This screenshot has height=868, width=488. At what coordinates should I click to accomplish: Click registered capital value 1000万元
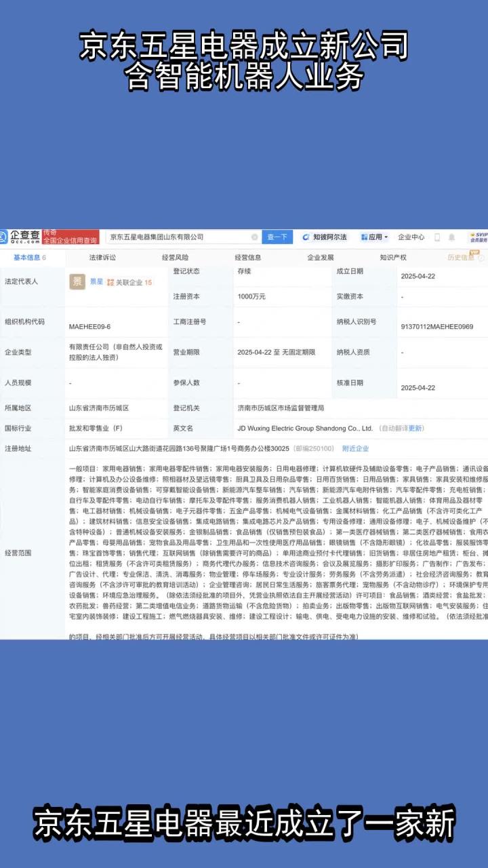click(x=251, y=296)
